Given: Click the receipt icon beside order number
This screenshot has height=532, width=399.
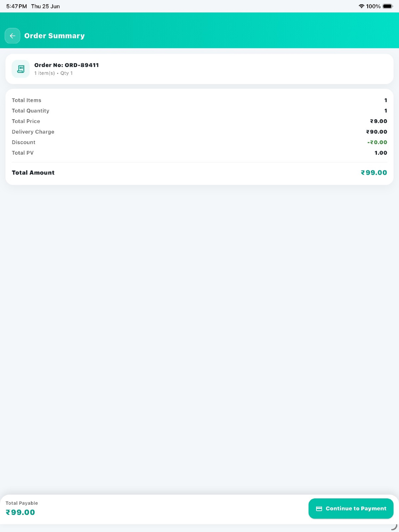Looking at the screenshot, I should tap(21, 69).
